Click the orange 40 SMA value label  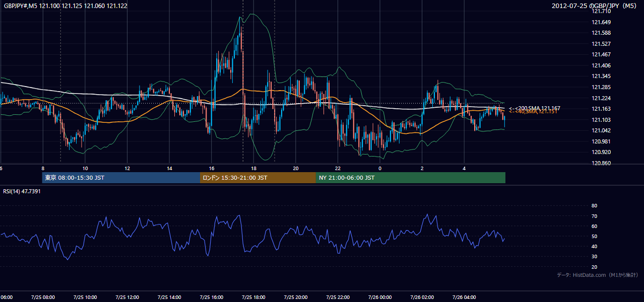point(533,112)
